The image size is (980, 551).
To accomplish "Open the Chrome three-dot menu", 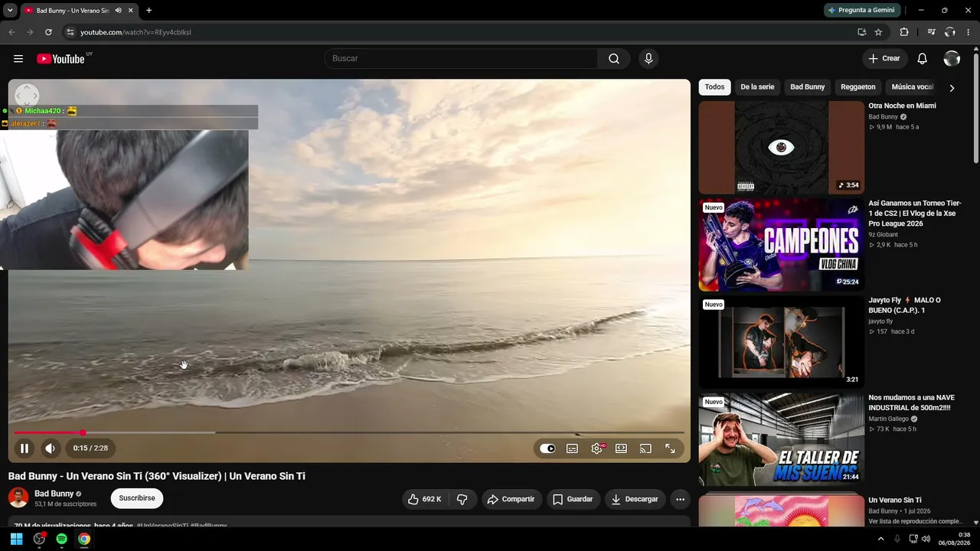I will [968, 32].
